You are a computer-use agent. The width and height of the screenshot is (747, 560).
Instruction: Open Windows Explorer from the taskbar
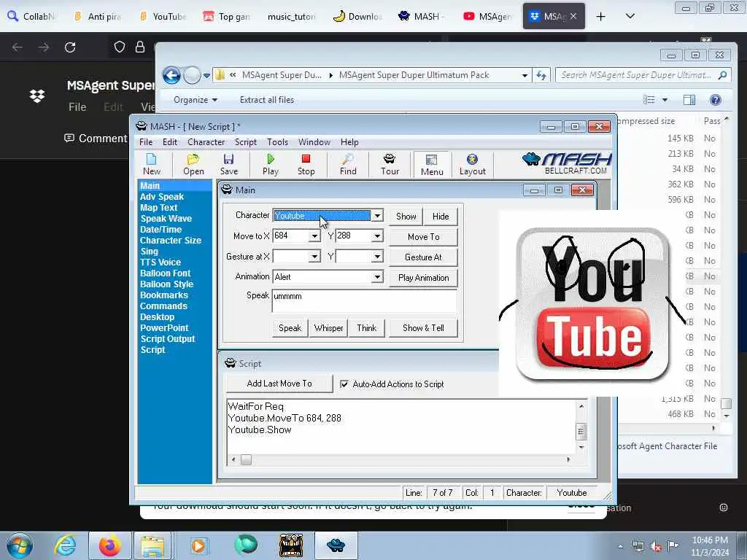[x=152, y=545]
